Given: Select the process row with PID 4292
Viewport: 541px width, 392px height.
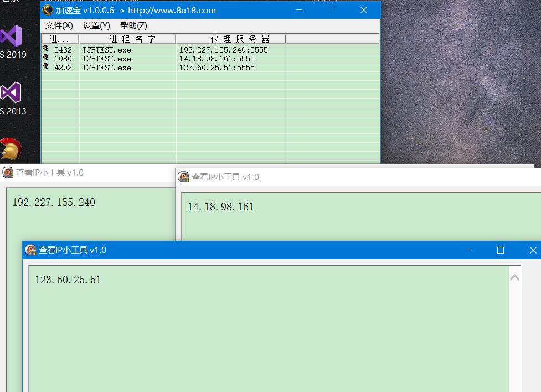Looking at the screenshot, I should (210, 68).
